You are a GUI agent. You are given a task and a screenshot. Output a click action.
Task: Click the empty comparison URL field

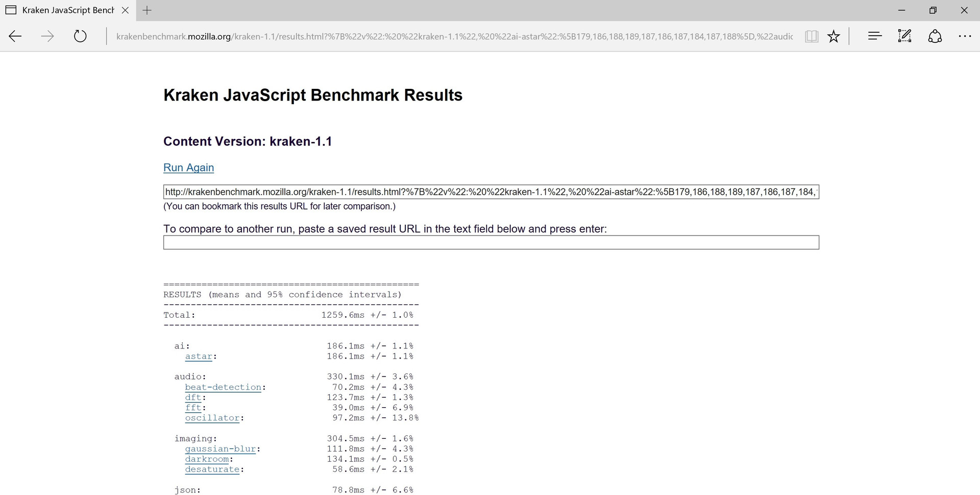491,243
